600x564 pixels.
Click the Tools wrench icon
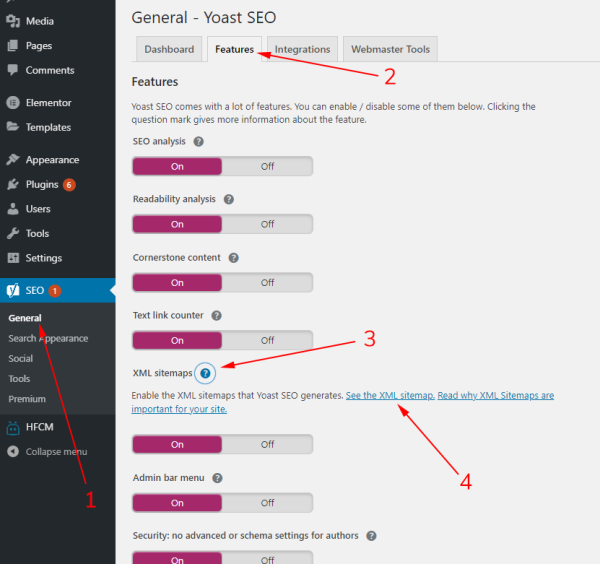pos(13,233)
